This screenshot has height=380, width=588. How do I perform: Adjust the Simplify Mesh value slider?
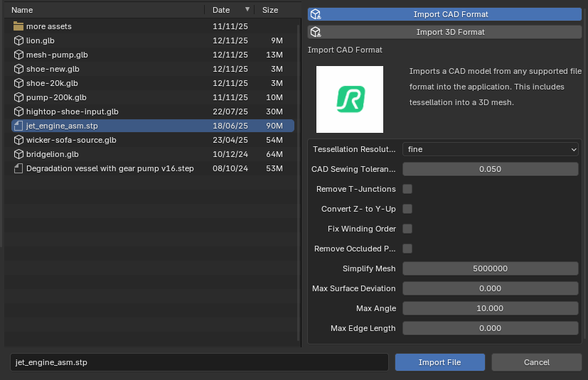pyautogui.click(x=491, y=268)
